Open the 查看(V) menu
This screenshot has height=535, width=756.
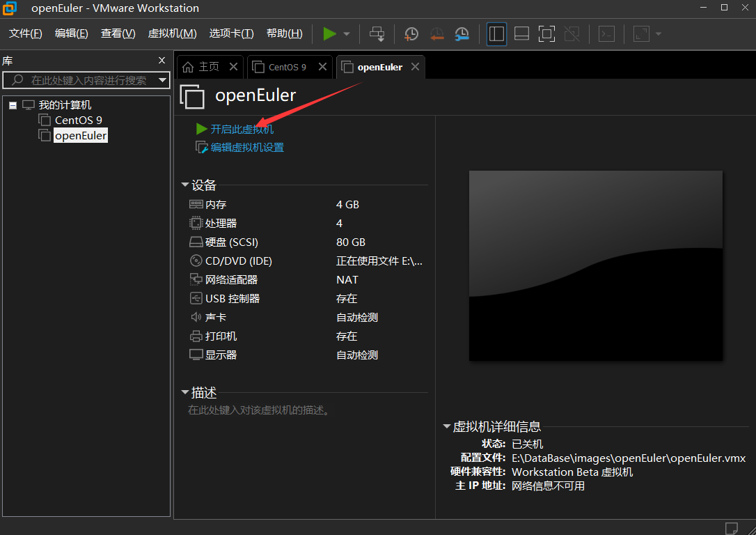pos(118,33)
